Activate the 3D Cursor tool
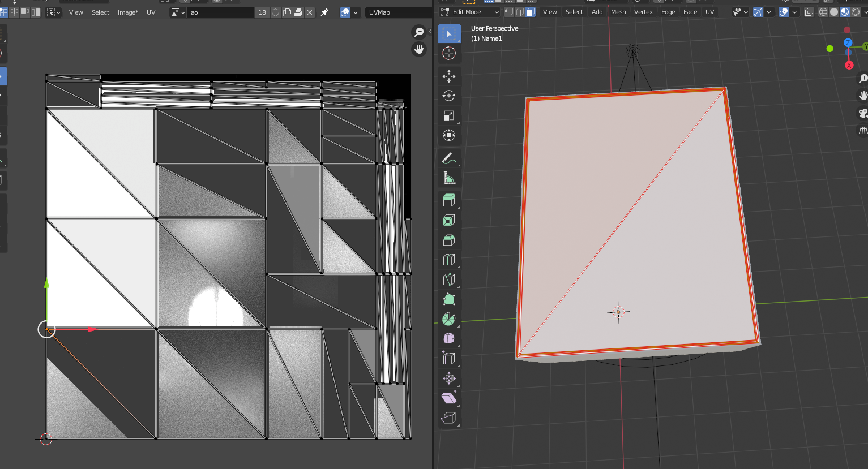868x469 pixels. (449, 53)
